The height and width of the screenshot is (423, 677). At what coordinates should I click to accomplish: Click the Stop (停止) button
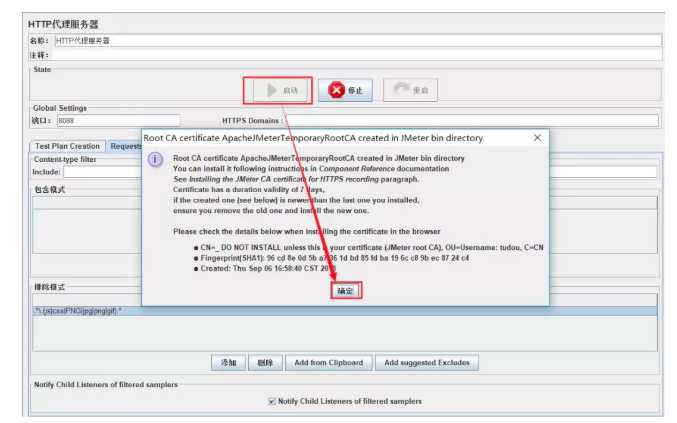pyautogui.click(x=345, y=90)
